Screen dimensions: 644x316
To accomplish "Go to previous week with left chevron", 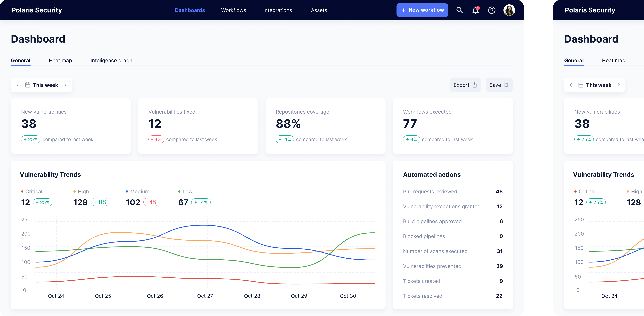I will pos(17,85).
